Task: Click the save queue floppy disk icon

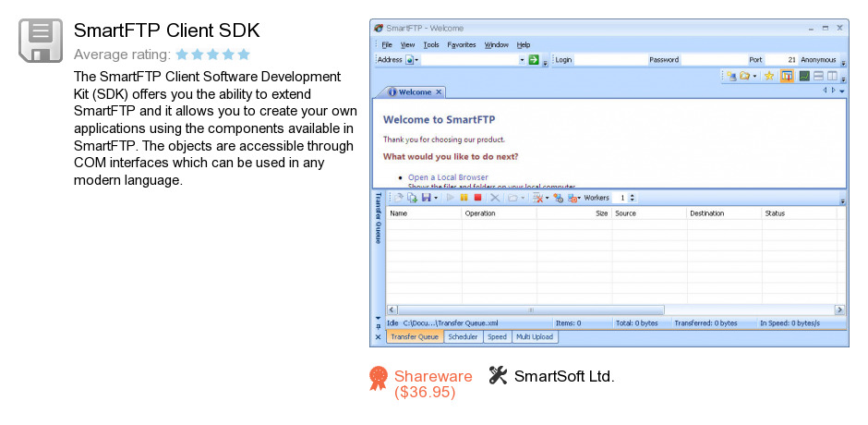Action: [x=427, y=198]
